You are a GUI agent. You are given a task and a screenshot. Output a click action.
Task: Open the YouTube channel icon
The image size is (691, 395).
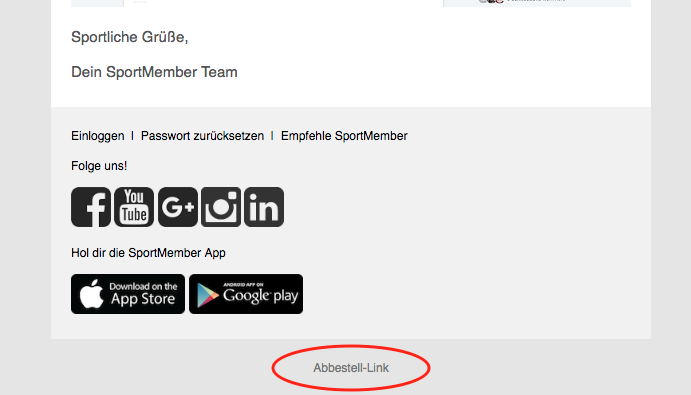[134, 207]
